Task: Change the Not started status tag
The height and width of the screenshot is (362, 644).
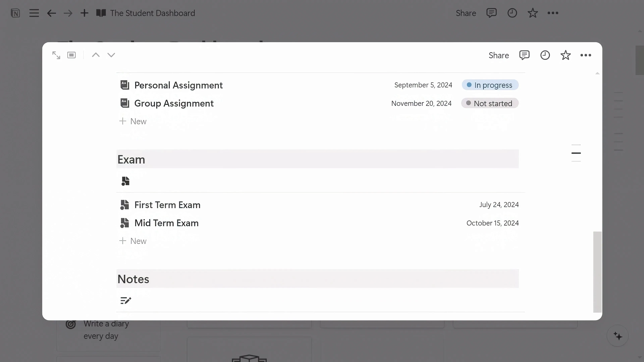Action: pyautogui.click(x=490, y=103)
